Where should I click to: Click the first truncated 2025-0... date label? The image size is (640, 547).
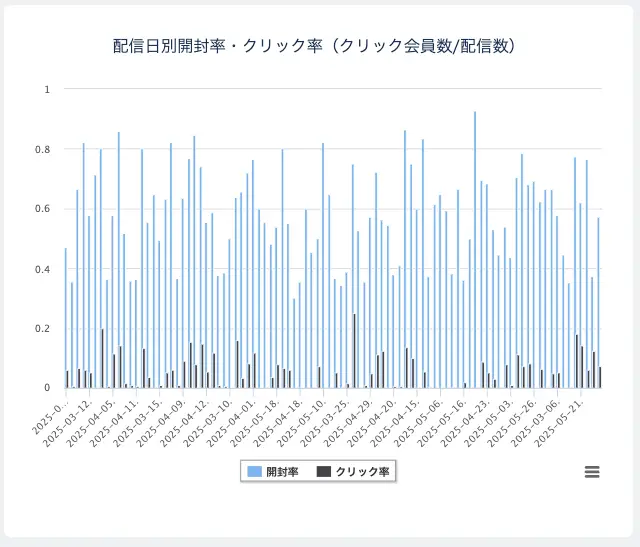pos(52,420)
